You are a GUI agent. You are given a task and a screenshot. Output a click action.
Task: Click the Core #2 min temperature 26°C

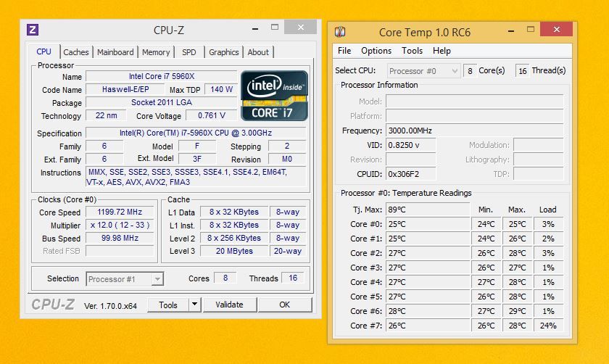pos(486,253)
